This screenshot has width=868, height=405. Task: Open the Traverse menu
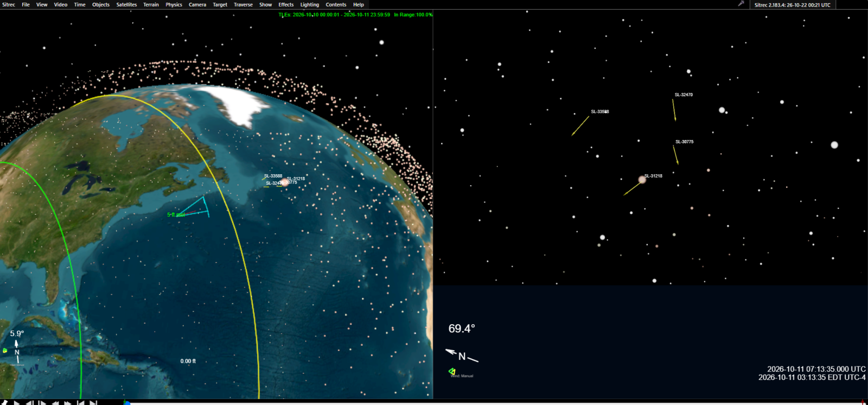(x=243, y=4)
